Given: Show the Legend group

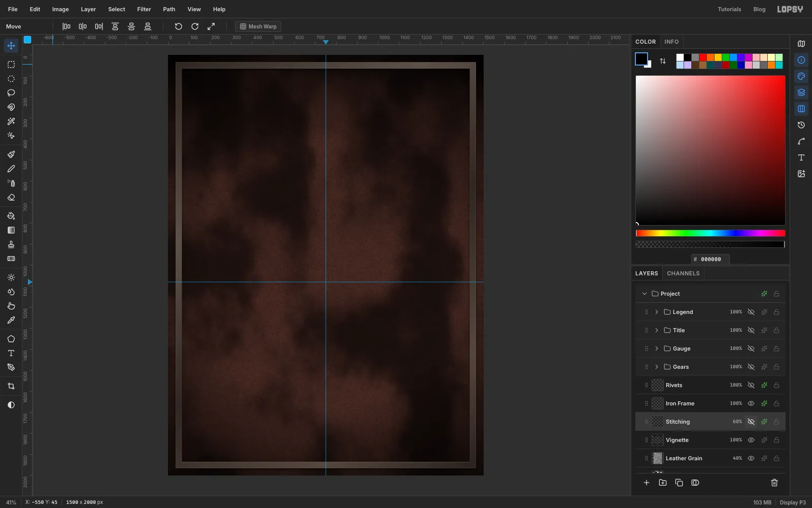Looking at the screenshot, I should click(x=751, y=312).
